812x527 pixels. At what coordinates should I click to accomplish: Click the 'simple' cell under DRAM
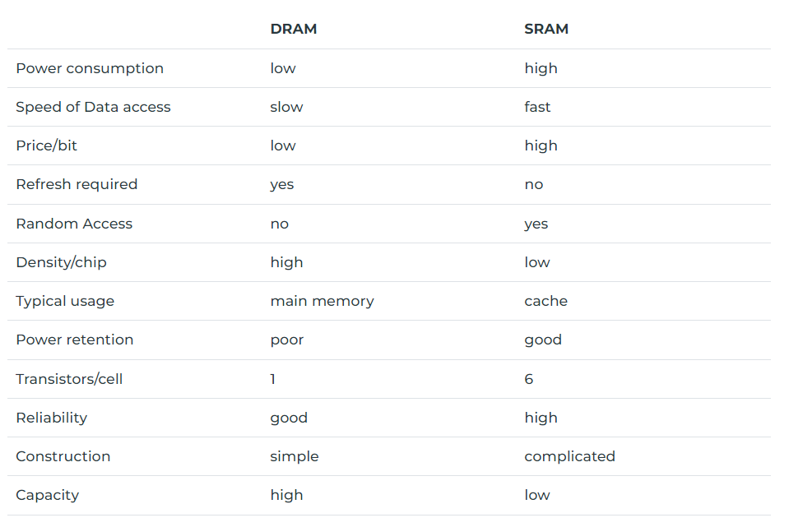click(x=294, y=456)
